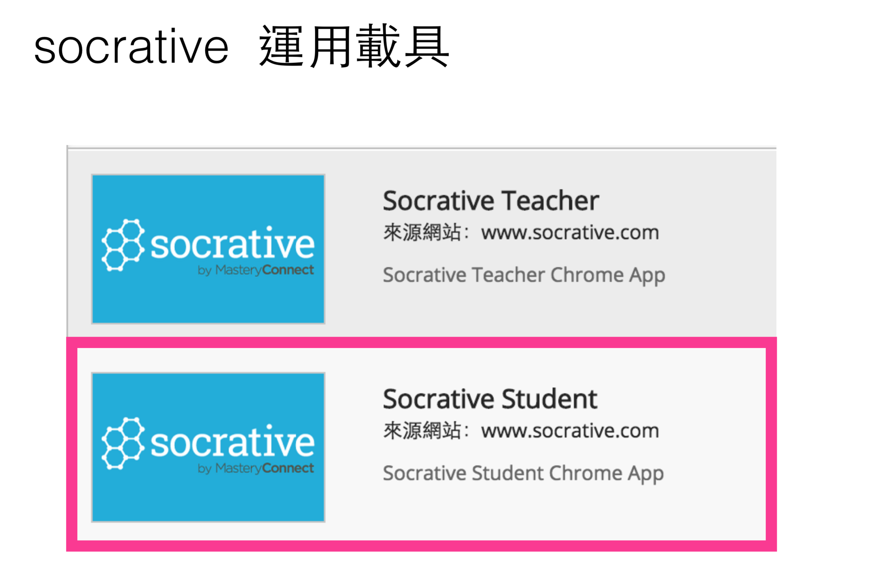Click the pink highlight border of Student row
Viewport: 879px width, 588px height.
point(421,342)
